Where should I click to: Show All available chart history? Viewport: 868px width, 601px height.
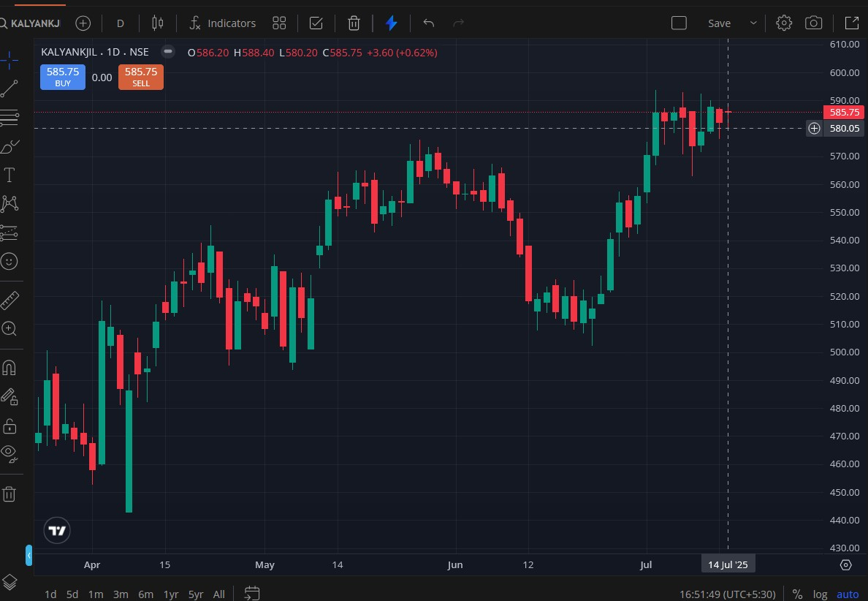[219, 594]
